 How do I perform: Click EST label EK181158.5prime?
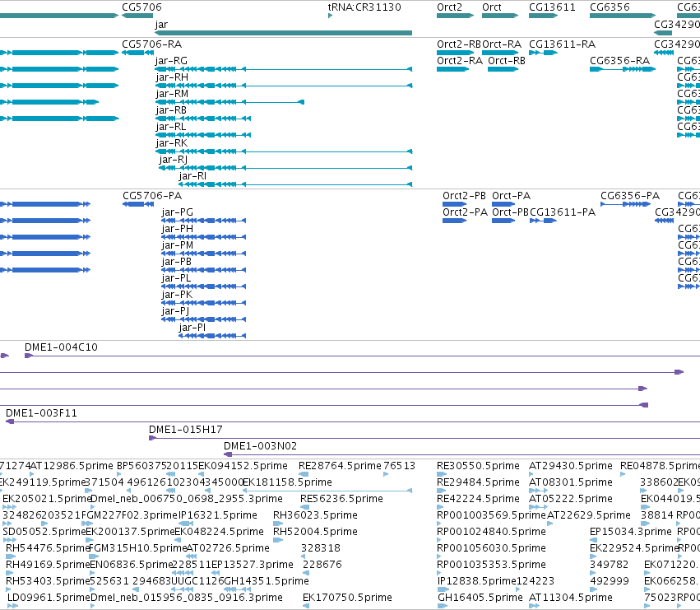pos(288,482)
